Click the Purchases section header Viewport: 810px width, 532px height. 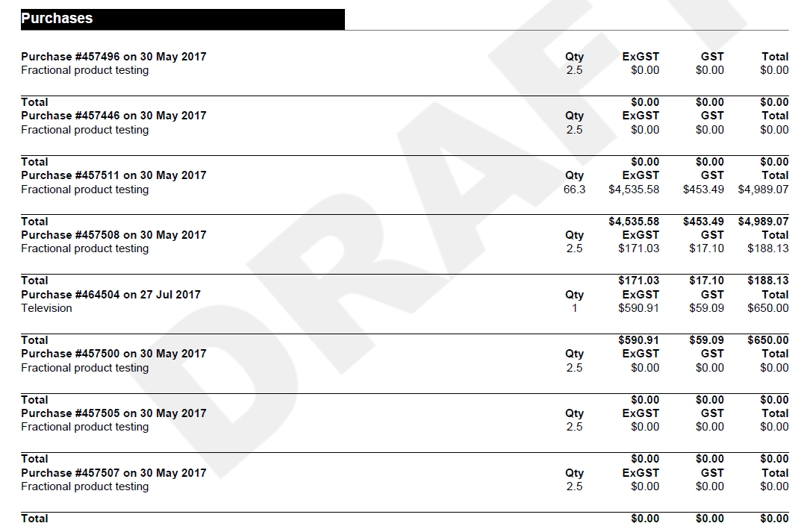click(57, 19)
